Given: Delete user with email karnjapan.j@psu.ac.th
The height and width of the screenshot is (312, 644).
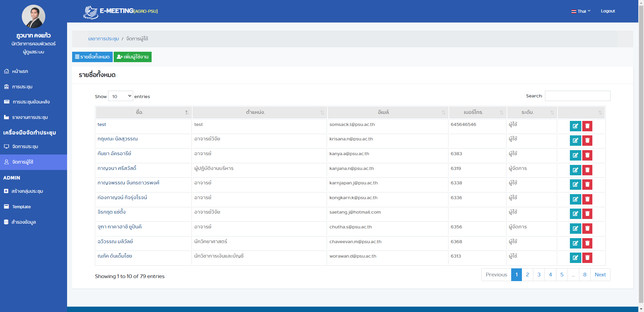Looking at the screenshot, I should [587, 184].
